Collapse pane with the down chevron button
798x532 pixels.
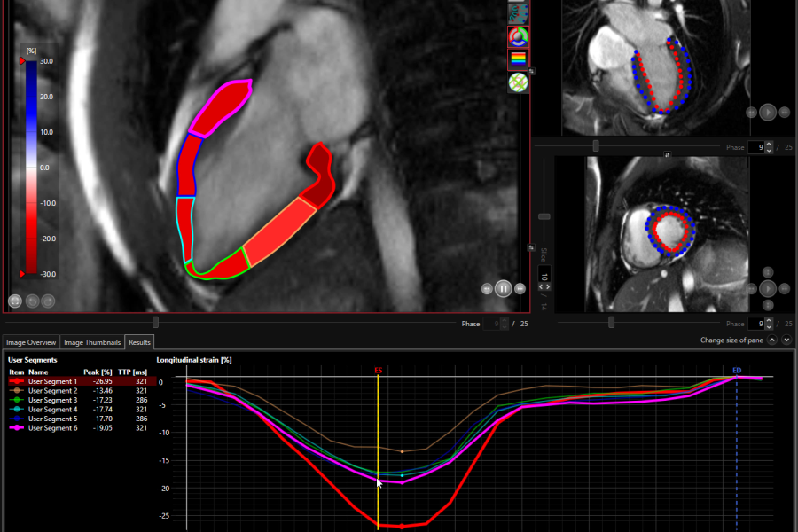(786, 340)
